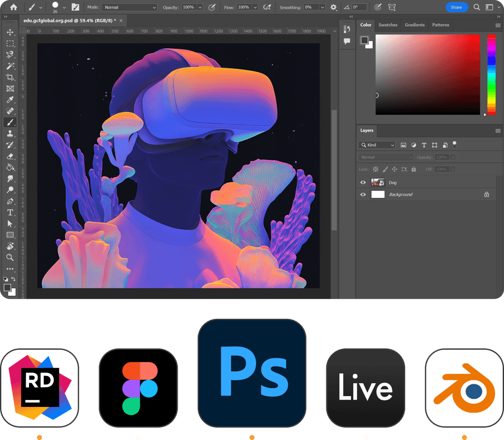Click the Share button
Viewport: 504px width, 440px height.
pyautogui.click(x=457, y=7)
